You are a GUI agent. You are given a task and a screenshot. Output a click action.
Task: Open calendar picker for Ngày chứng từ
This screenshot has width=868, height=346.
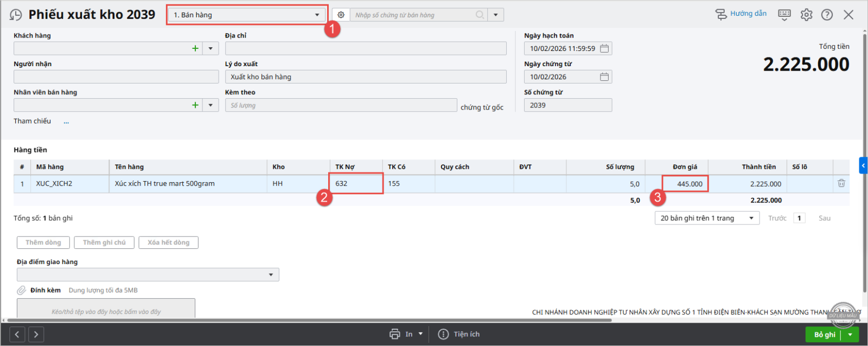click(x=604, y=77)
